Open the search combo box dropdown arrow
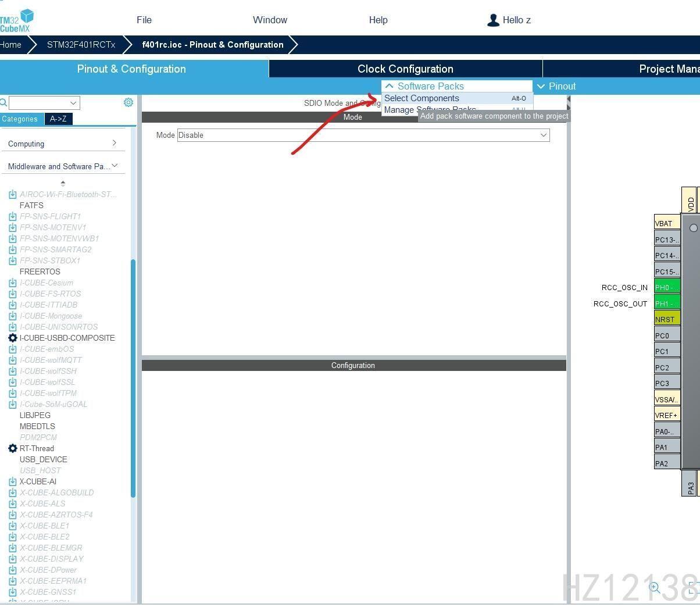The width and height of the screenshot is (700, 607). pyautogui.click(x=73, y=103)
